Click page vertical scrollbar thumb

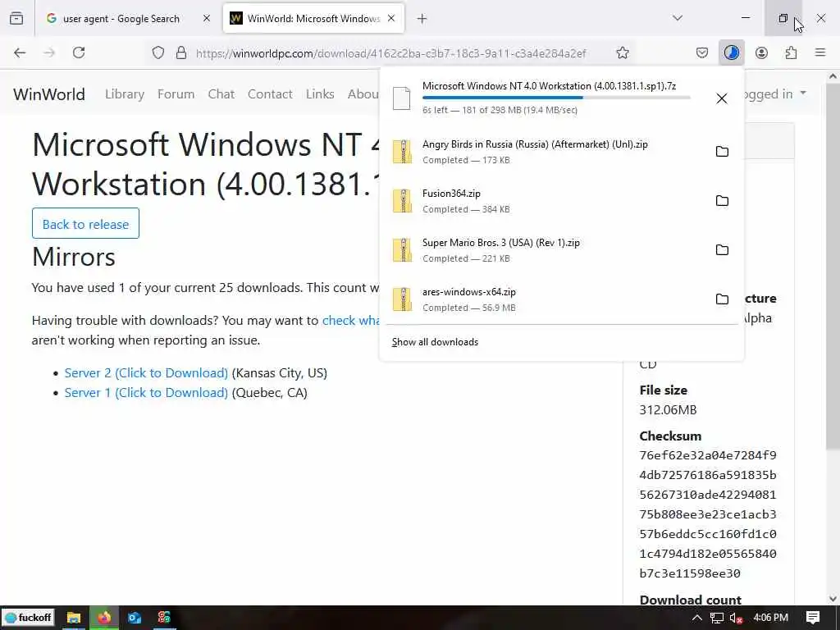[833, 265]
